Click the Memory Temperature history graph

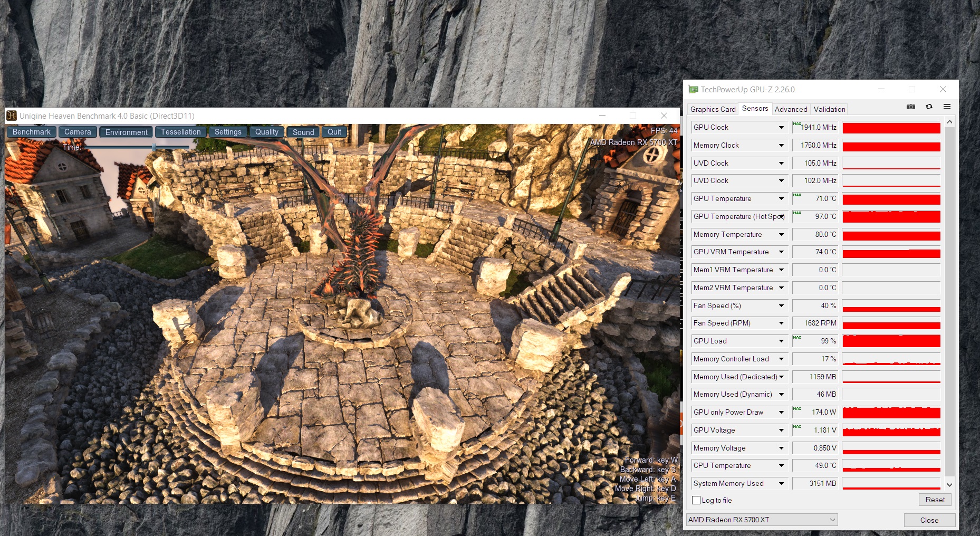point(891,234)
